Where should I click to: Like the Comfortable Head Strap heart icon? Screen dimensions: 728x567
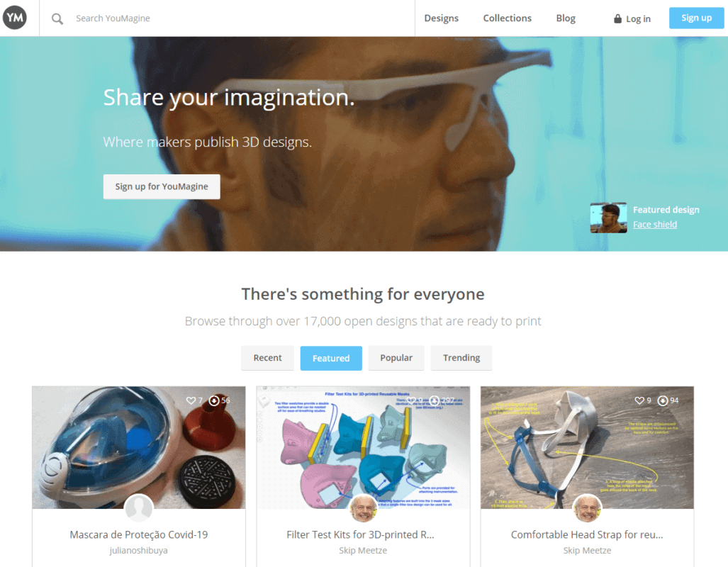(x=639, y=400)
